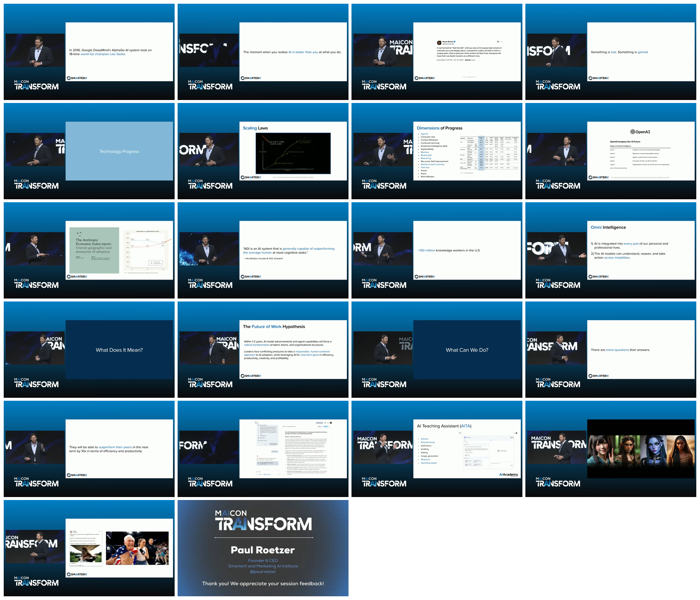Click 'Thank you! We appreciate your session feedback!'

(263, 584)
